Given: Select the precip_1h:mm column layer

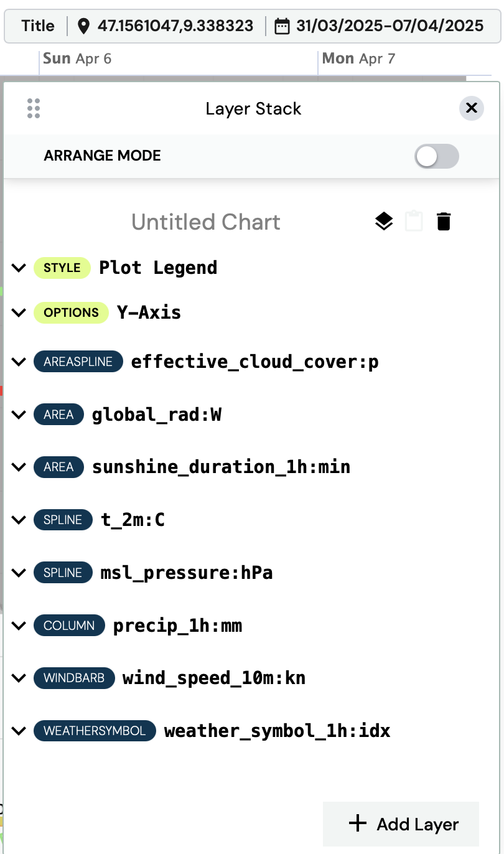Looking at the screenshot, I should tap(177, 626).
